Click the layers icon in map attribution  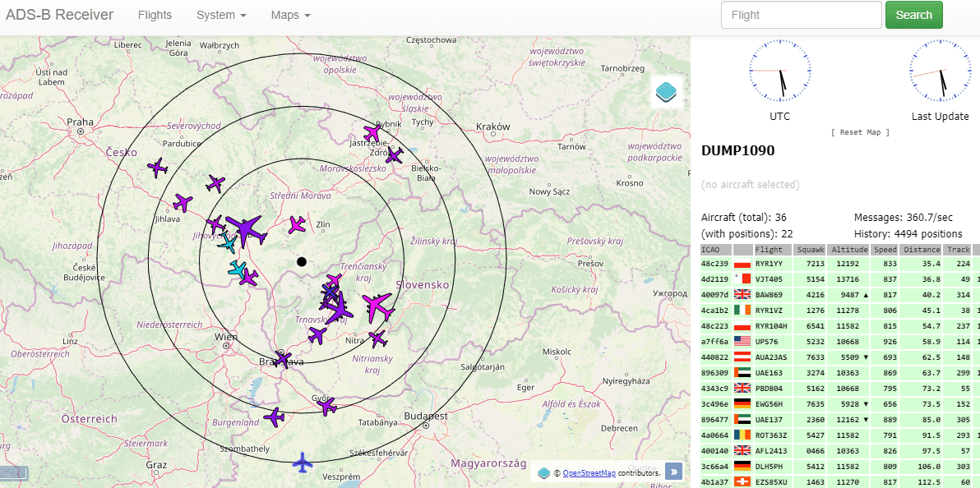point(543,472)
